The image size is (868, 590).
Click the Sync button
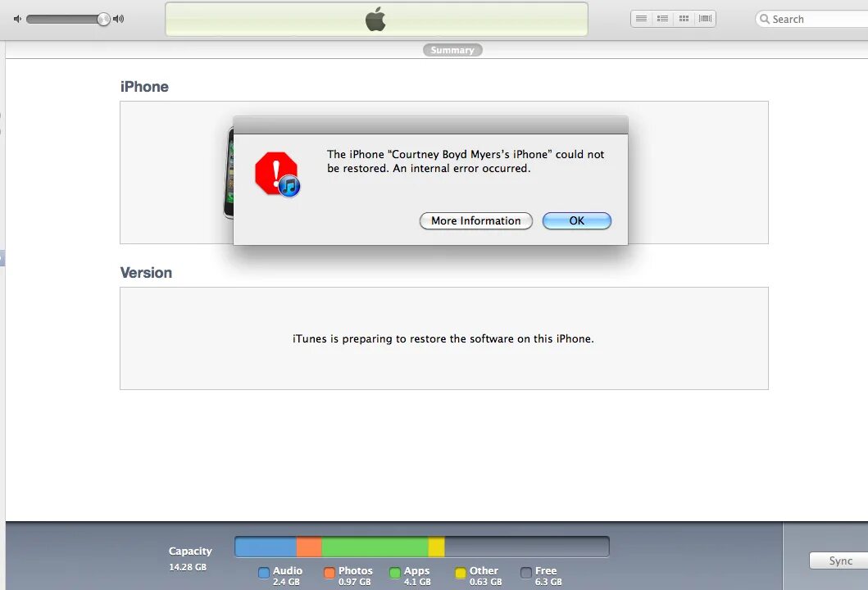pos(840,560)
